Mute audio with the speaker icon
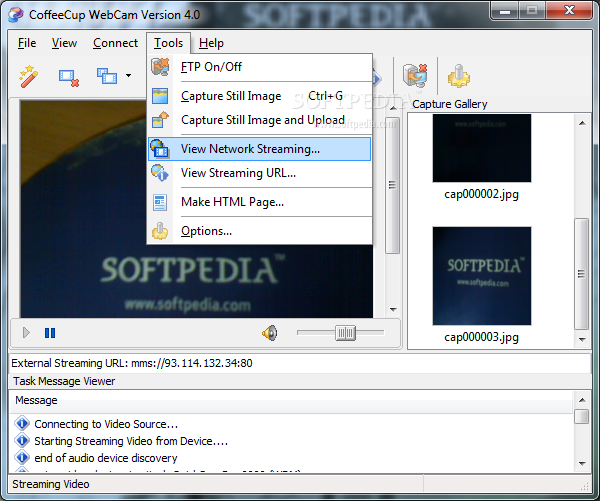Image resolution: width=600 pixels, height=501 pixels. 270,333
